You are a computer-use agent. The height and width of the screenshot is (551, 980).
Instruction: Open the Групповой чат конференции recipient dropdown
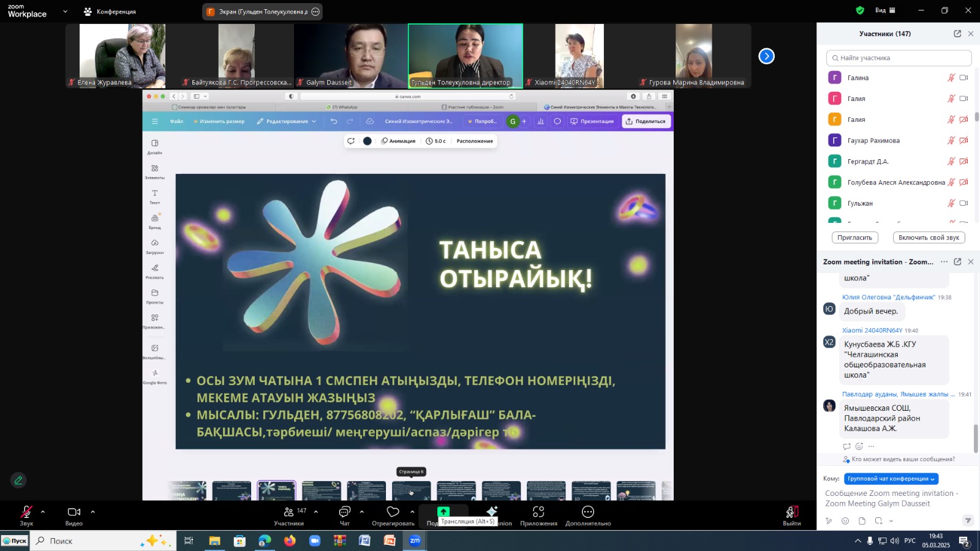pyautogui.click(x=891, y=479)
